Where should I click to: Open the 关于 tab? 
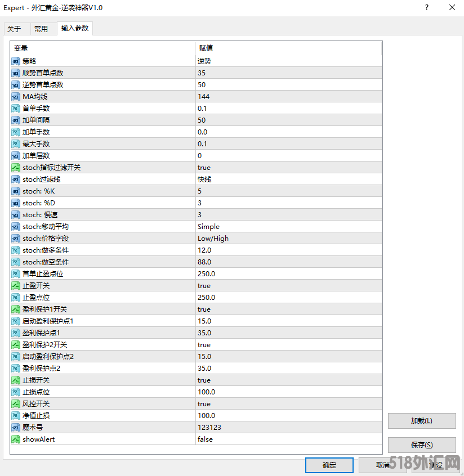(x=16, y=28)
